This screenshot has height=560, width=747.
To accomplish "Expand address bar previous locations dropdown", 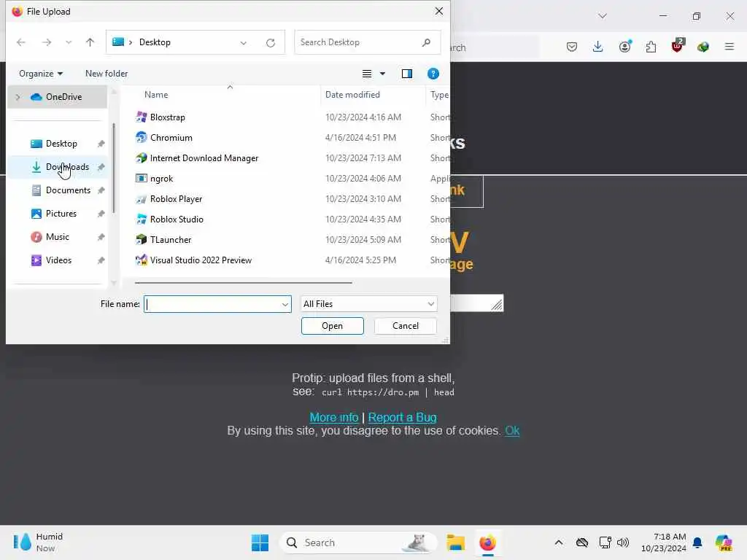I will click(x=244, y=43).
